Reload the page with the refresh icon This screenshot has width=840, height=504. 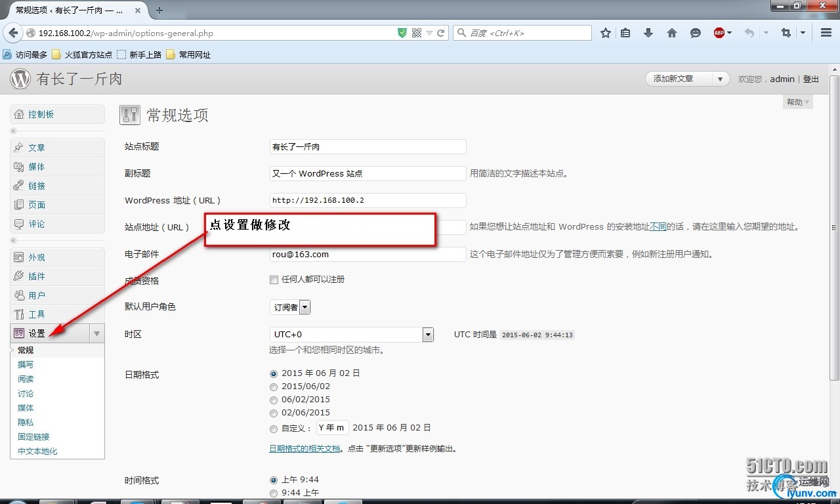point(441,33)
